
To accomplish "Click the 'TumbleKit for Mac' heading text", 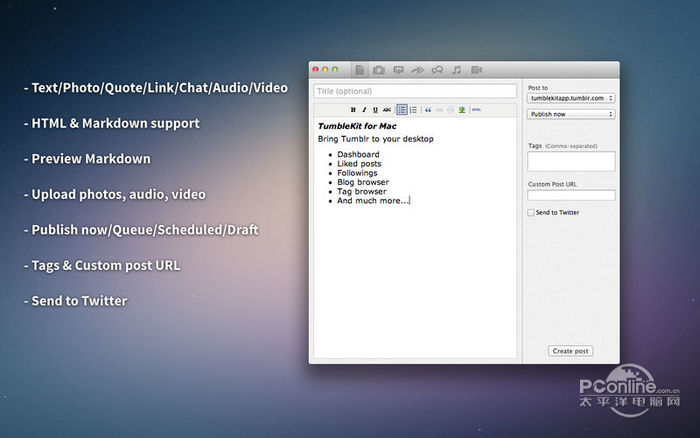I will pyautogui.click(x=357, y=126).
